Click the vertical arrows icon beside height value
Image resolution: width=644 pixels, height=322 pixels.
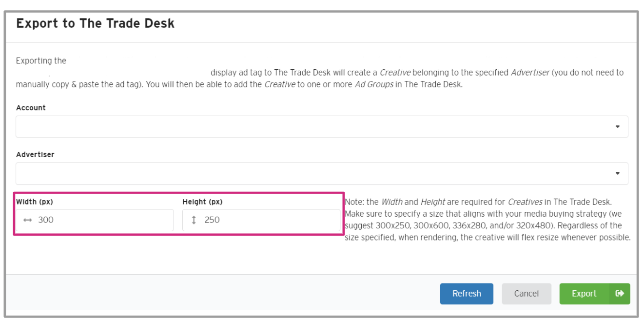[194, 220]
